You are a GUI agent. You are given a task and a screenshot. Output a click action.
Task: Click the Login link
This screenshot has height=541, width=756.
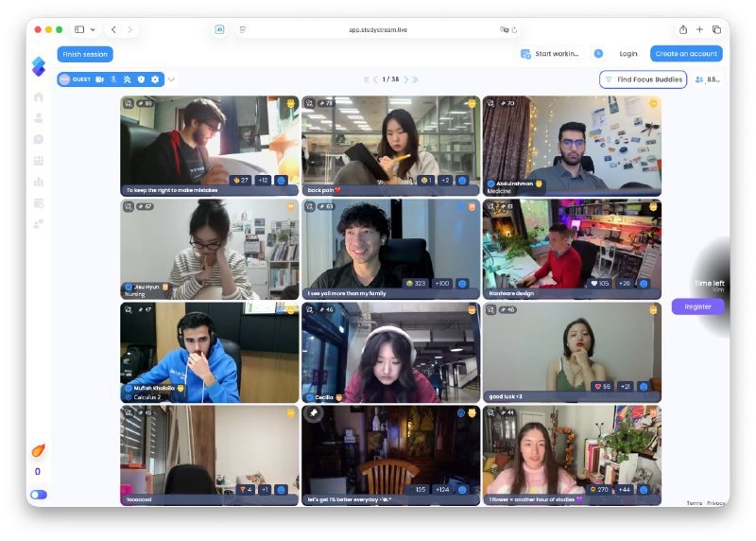[628, 54]
